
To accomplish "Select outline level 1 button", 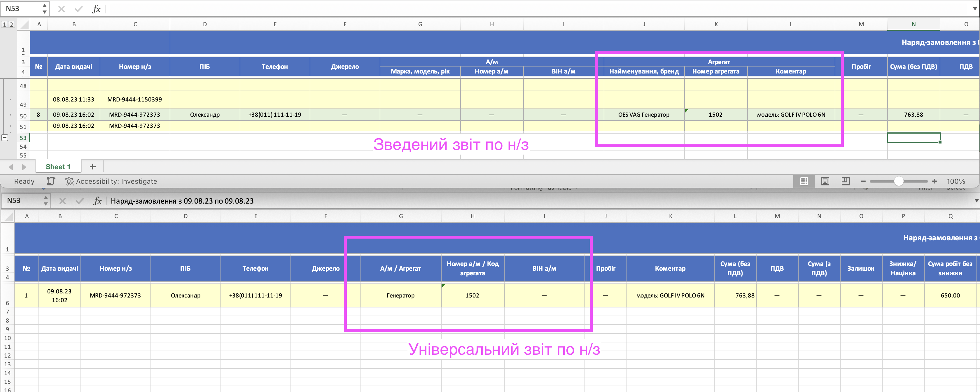I will (x=5, y=24).
